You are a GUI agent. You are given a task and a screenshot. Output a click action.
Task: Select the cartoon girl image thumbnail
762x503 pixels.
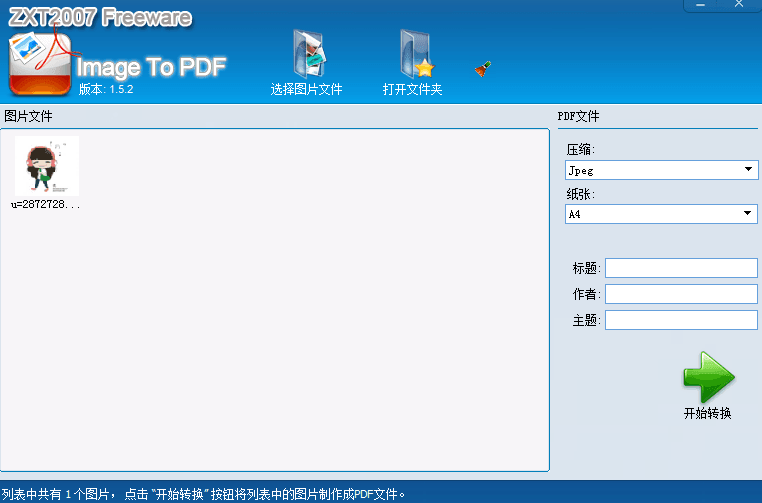[x=46, y=166]
